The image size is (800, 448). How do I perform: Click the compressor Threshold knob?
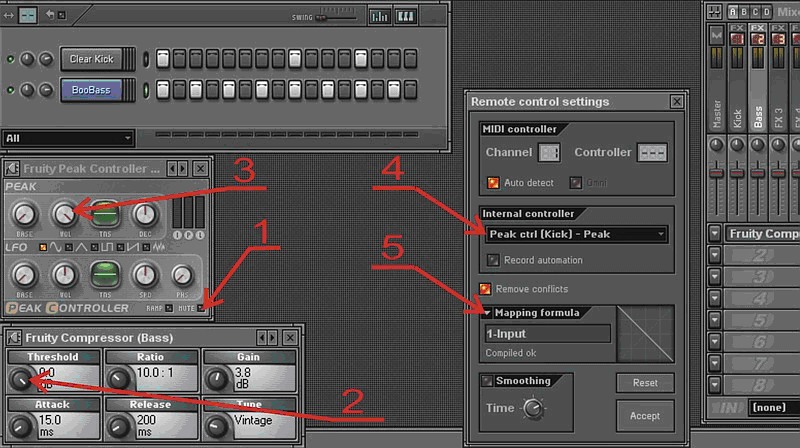pos(21,379)
